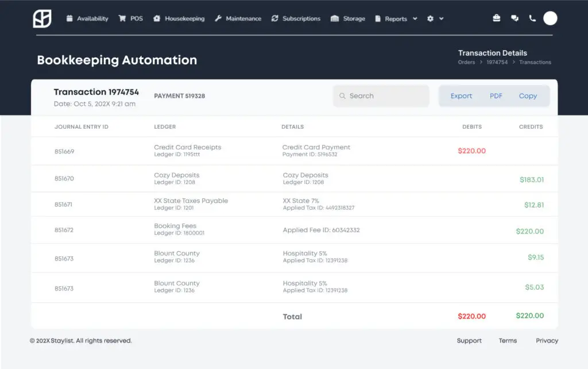Open the Support footer link
The height and width of the screenshot is (369, 588).
[x=469, y=341]
